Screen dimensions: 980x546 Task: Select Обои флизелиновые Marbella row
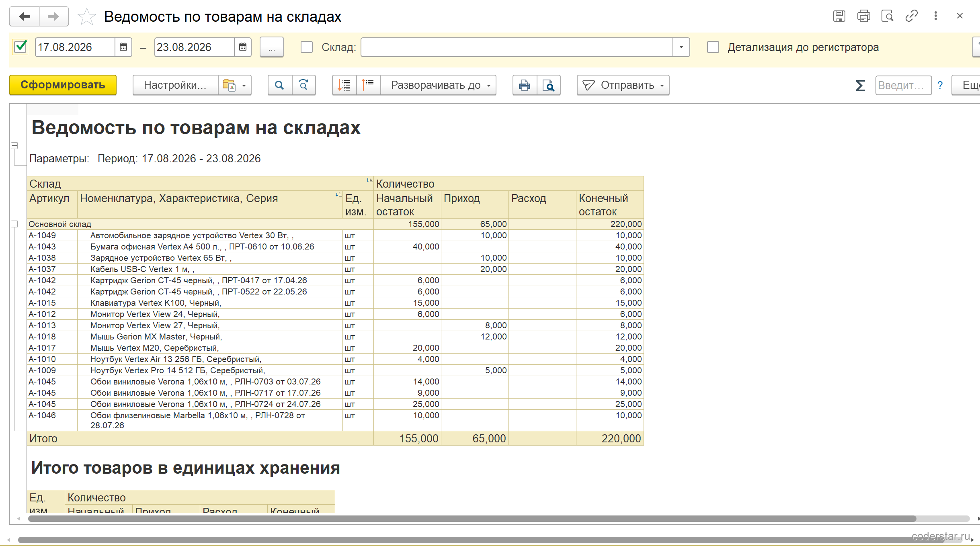click(x=335, y=420)
